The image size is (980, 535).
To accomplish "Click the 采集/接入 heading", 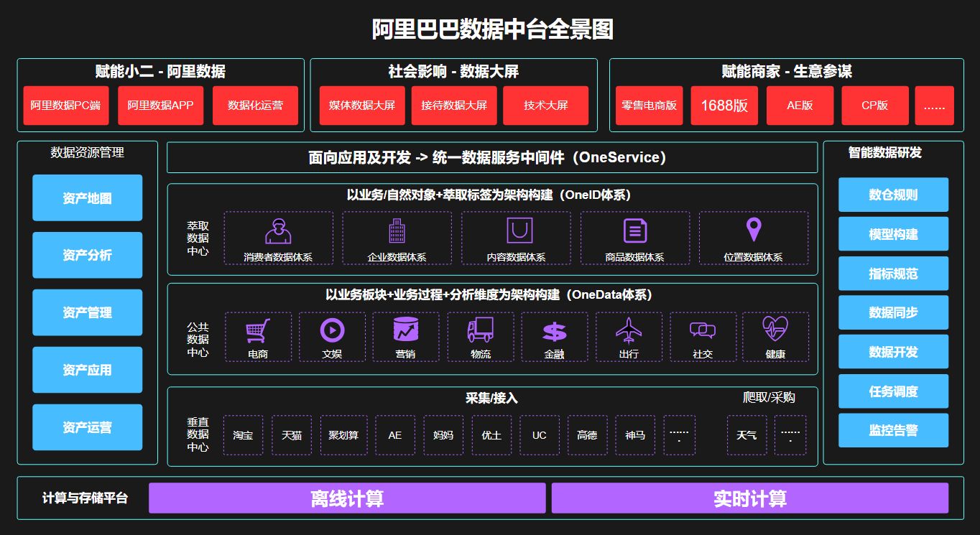I will [492, 398].
